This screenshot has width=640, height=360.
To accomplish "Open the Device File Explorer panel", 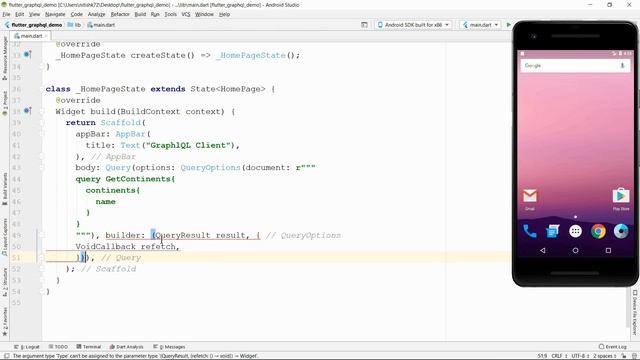I will (x=635, y=312).
